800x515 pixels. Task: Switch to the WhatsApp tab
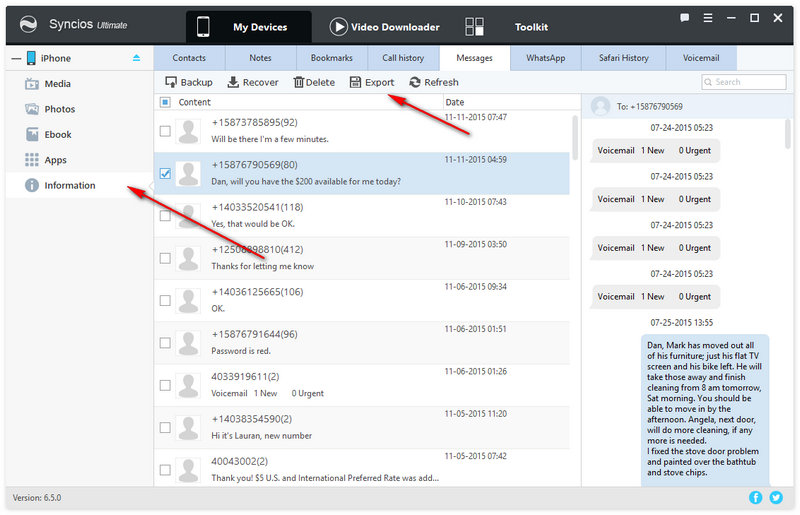546,58
